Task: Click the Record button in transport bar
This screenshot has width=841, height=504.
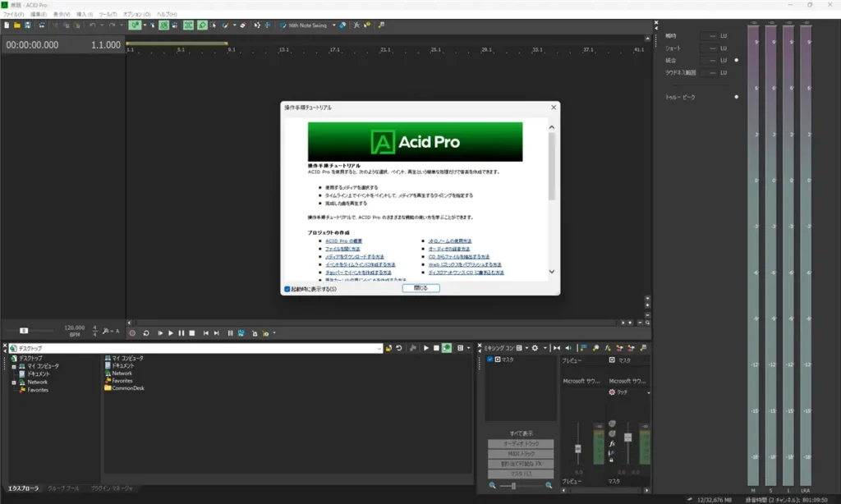Action: click(132, 333)
